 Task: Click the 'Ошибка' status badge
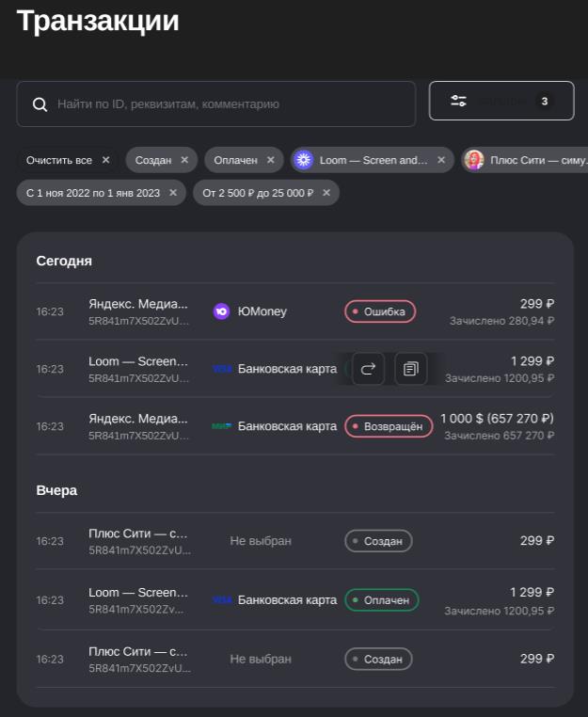pos(380,311)
